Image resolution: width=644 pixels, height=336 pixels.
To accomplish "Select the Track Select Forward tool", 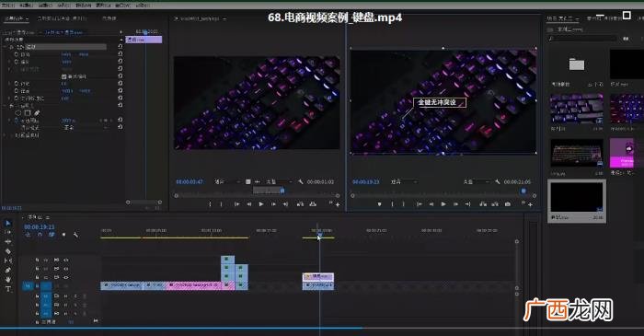I will click(x=7, y=233).
